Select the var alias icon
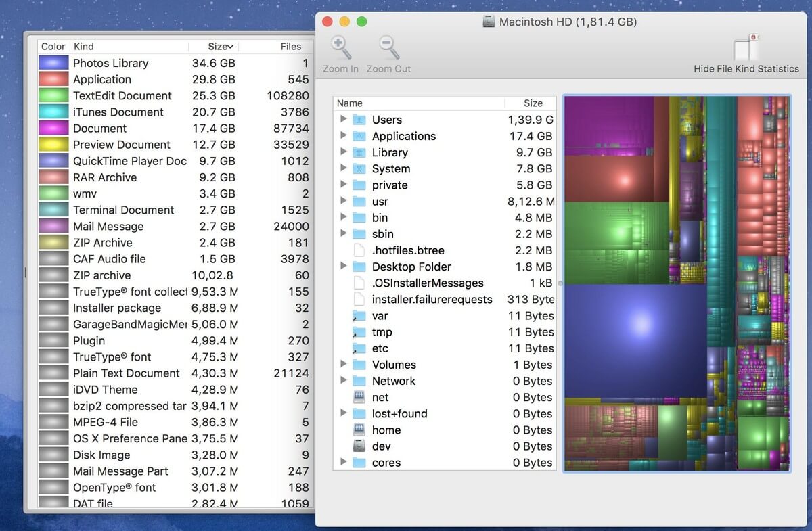Screen dimensions: 812x531 pos(359,316)
